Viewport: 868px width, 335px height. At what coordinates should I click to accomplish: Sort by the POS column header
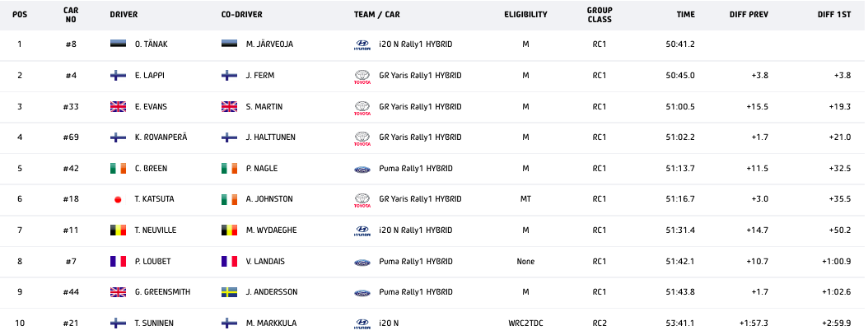point(20,15)
